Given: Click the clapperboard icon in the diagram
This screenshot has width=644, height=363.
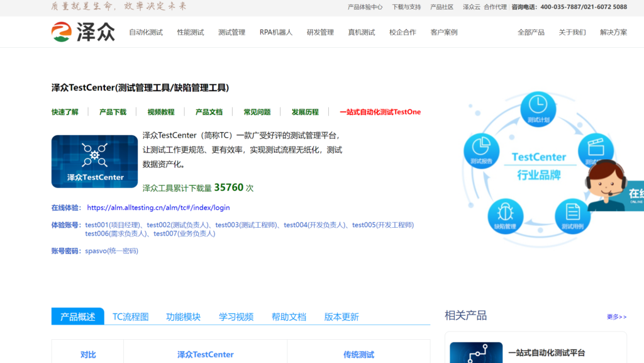Looking at the screenshot, I should [596, 148].
